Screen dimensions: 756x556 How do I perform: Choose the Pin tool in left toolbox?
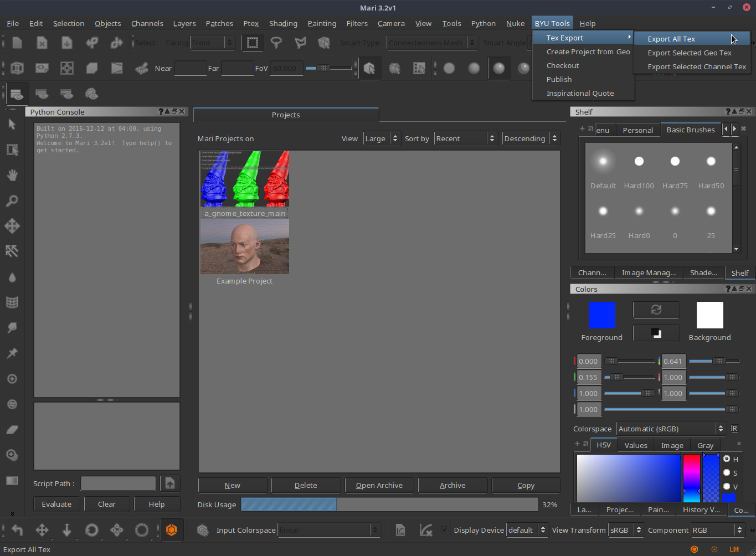coord(12,353)
